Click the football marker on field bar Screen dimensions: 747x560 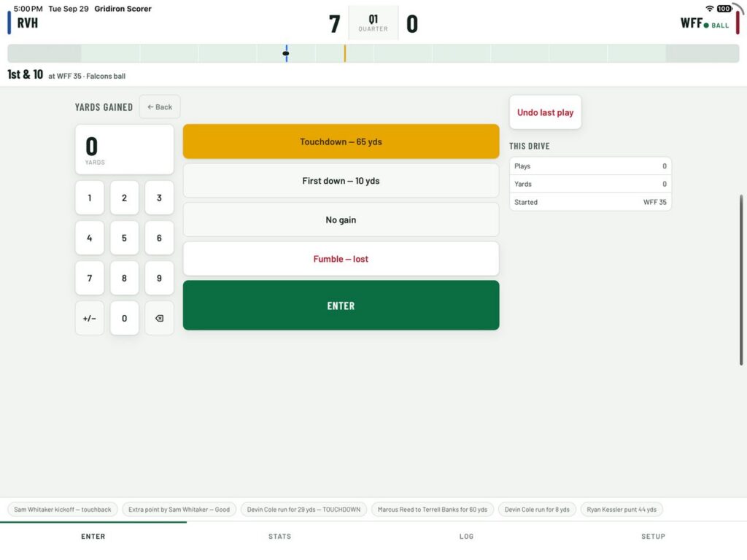(x=286, y=53)
